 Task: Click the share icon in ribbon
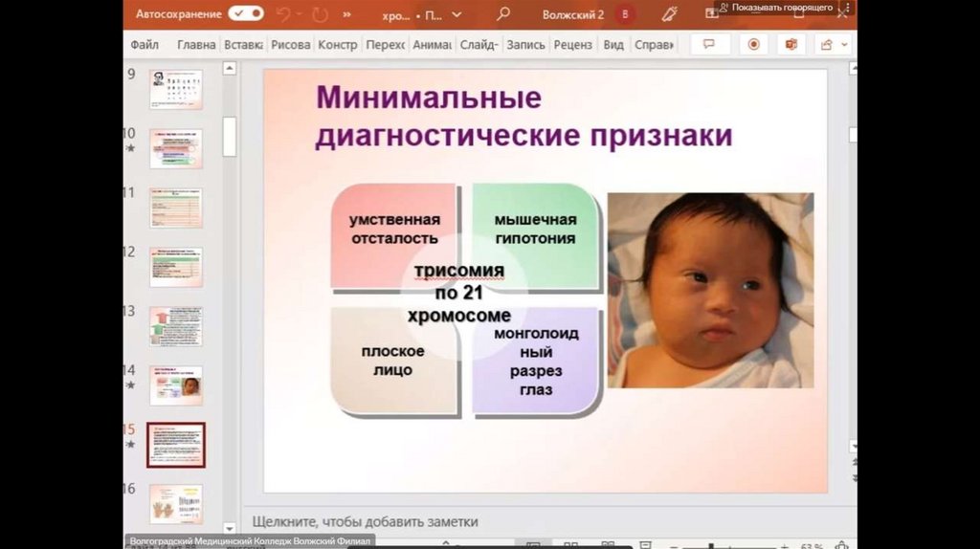(x=827, y=44)
